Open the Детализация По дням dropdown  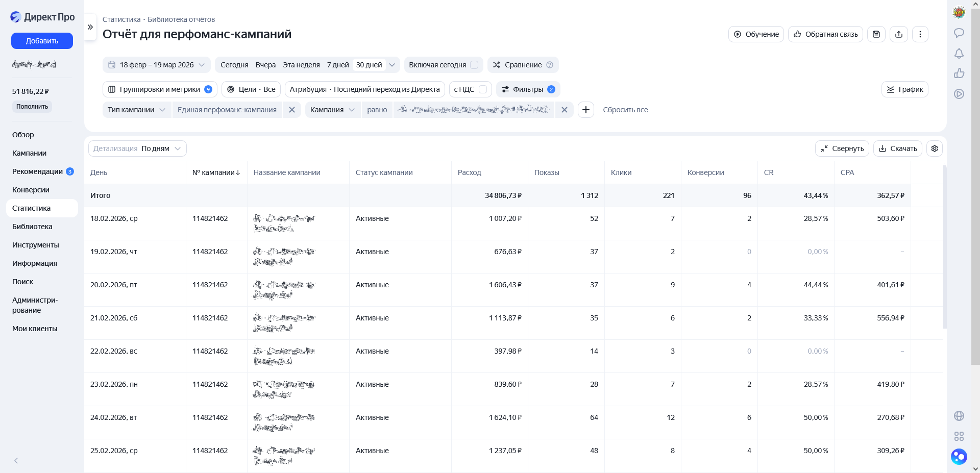pyautogui.click(x=137, y=148)
